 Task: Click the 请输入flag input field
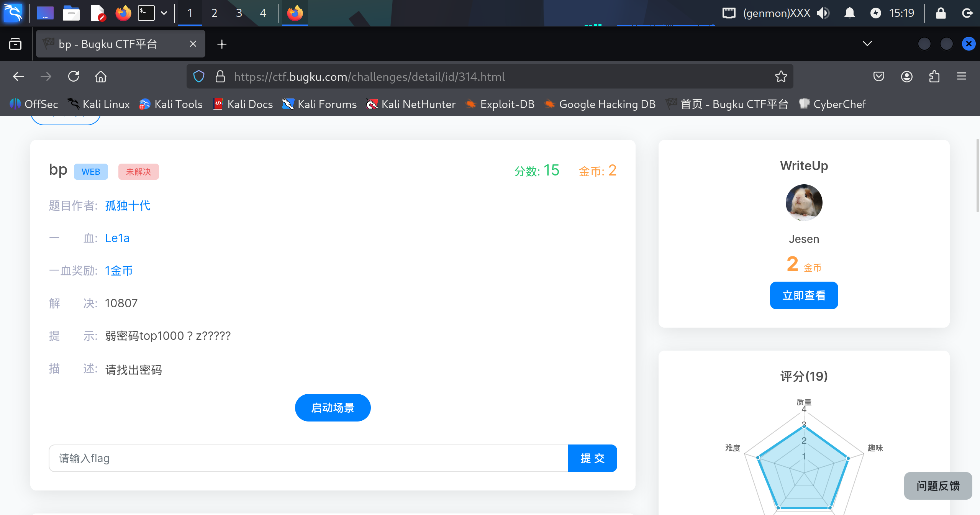click(308, 458)
